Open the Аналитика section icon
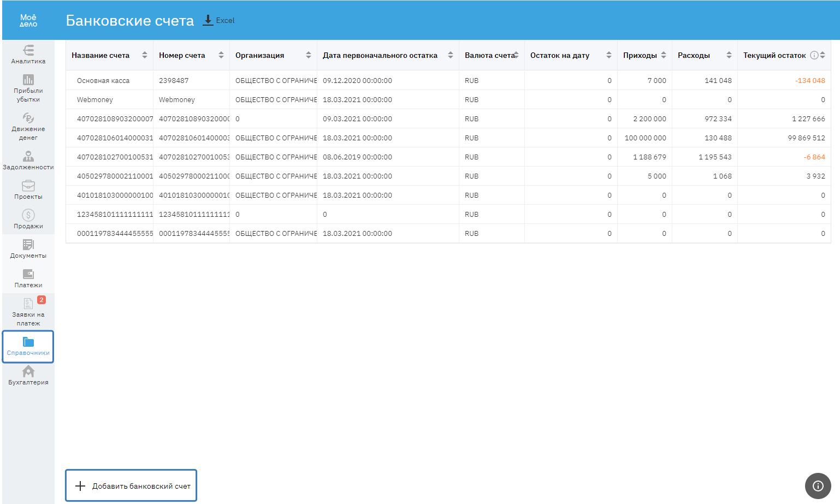 point(28,51)
